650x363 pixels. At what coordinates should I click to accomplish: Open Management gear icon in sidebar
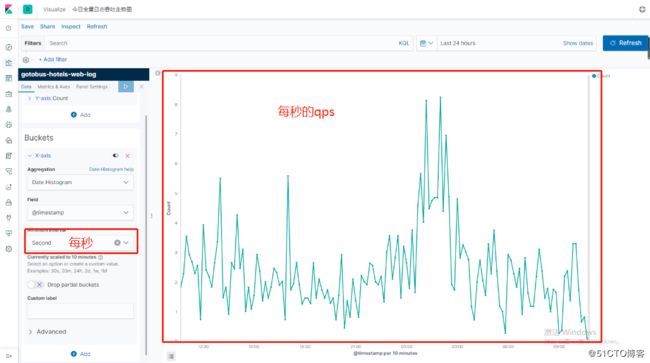pos(9,249)
